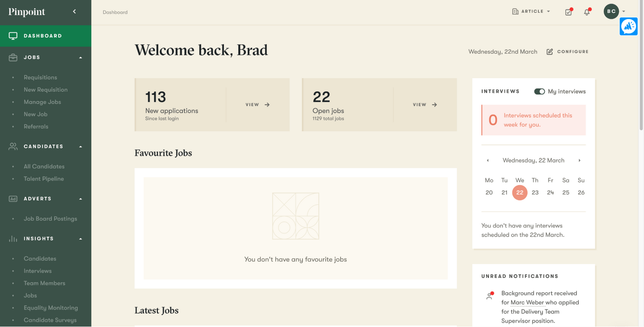Select the Candidates people icon
644x327 pixels.
point(12,146)
